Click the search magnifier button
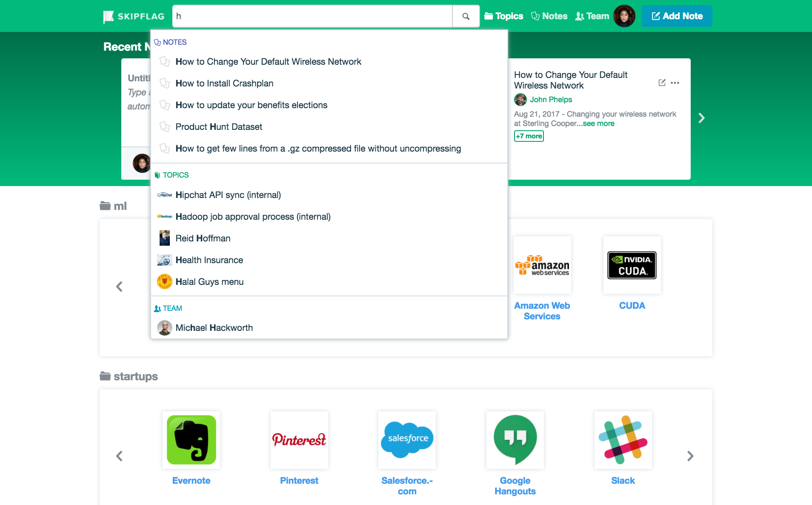 click(x=466, y=16)
